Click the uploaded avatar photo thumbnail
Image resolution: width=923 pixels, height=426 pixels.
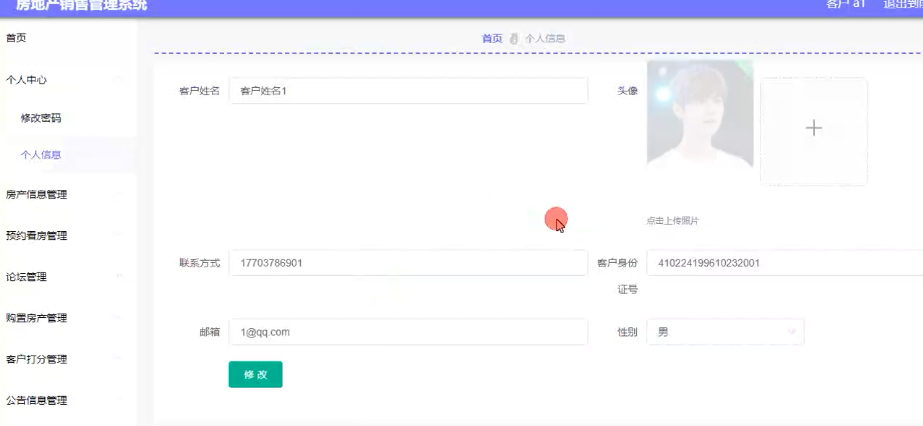pyautogui.click(x=700, y=114)
